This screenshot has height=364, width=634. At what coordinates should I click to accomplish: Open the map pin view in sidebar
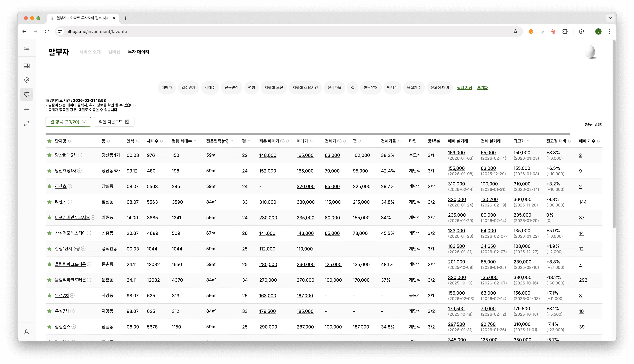click(x=27, y=80)
